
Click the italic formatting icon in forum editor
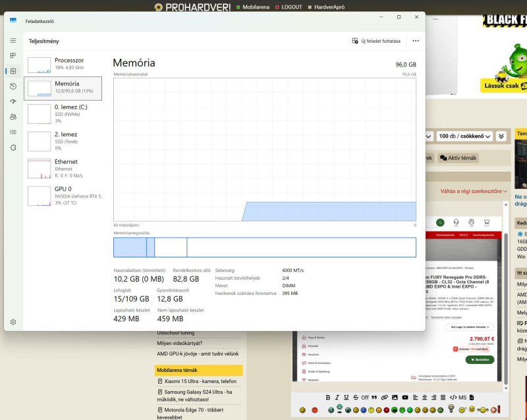click(x=337, y=398)
